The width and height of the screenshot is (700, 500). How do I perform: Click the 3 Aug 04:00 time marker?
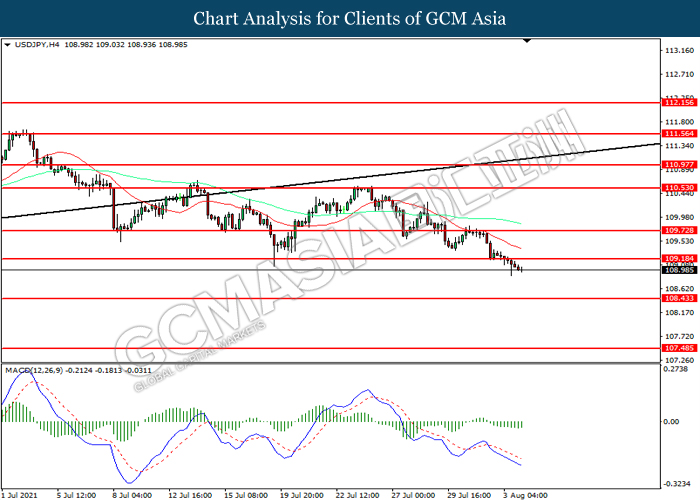coord(523,493)
